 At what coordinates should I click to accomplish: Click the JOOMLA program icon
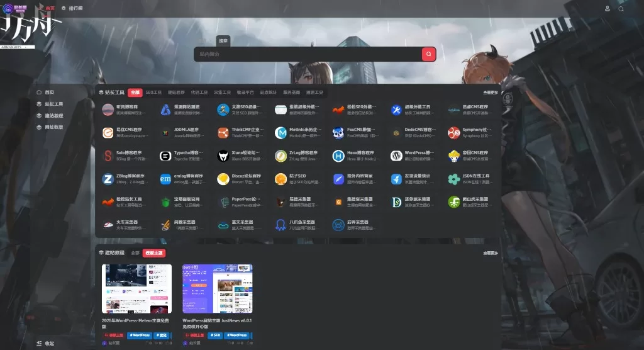tap(165, 132)
